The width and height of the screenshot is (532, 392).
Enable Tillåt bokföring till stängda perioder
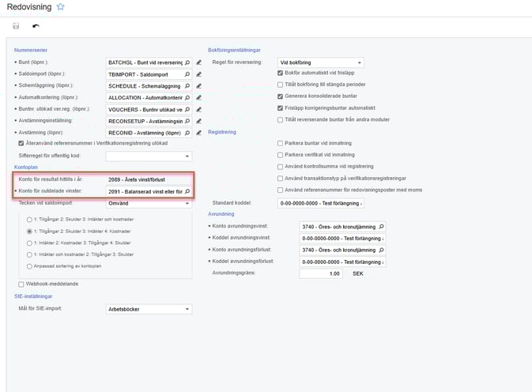click(x=280, y=85)
